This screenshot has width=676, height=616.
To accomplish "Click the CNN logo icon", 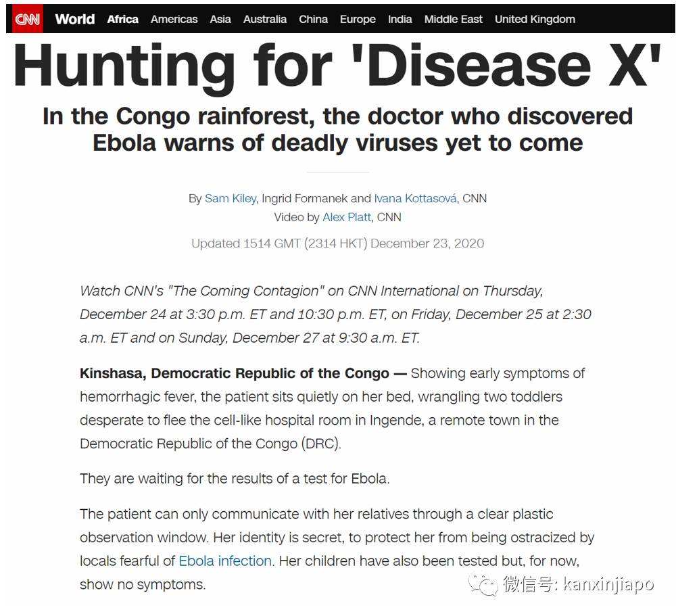I will [x=28, y=19].
